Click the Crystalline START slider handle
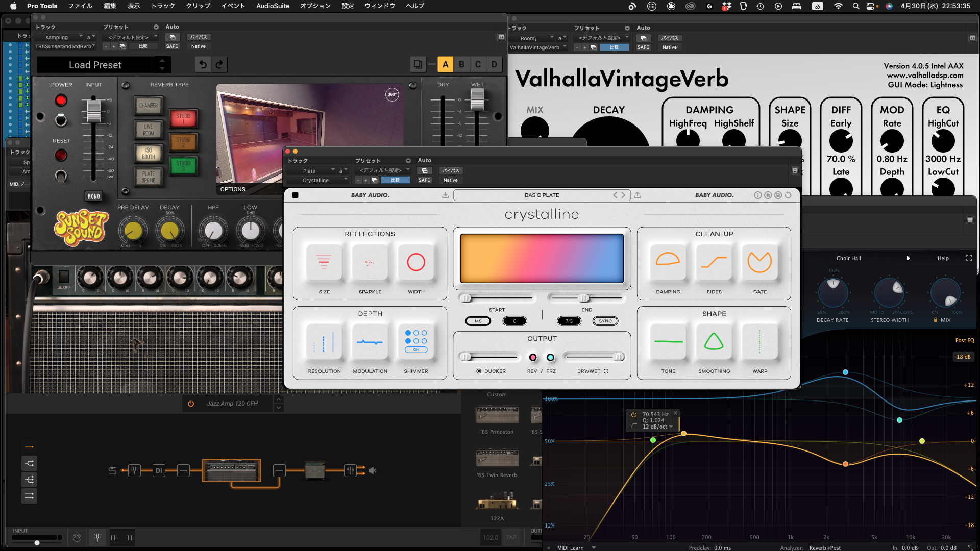This screenshot has height=551, width=980. click(465, 298)
